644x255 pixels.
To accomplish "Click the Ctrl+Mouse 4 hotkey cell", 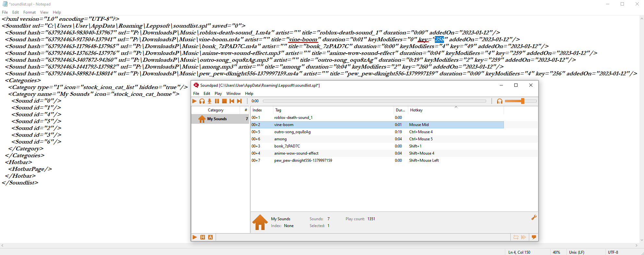I will click(x=421, y=132).
